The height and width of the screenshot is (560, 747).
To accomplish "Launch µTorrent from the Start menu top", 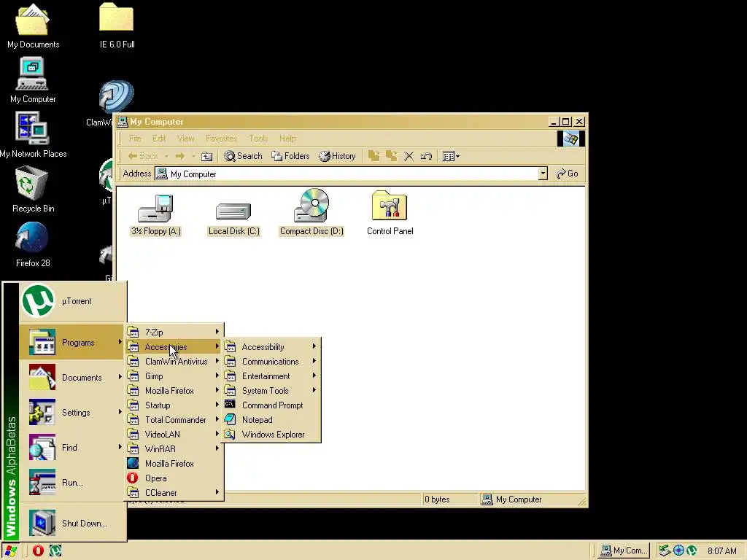I will [x=73, y=301].
